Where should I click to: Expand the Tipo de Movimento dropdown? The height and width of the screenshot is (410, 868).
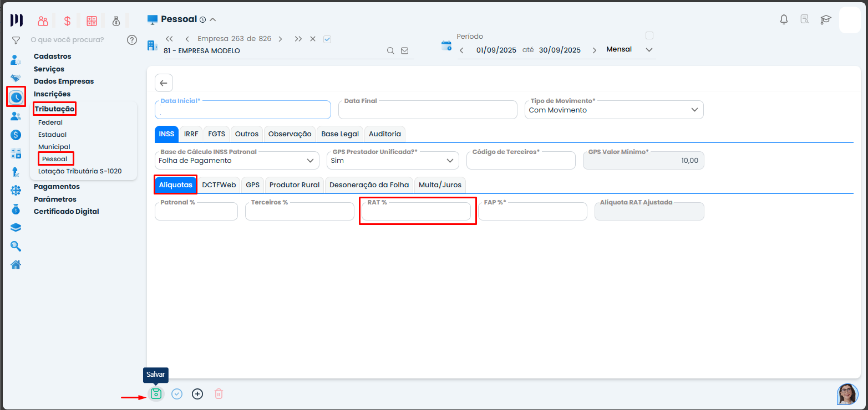(694, 110)
